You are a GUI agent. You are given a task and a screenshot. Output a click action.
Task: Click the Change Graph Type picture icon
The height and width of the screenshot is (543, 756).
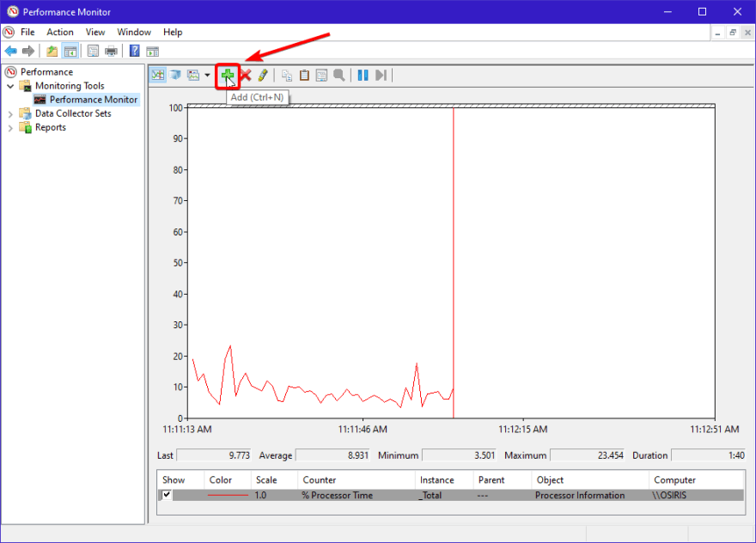pyautogui.click(x=193, y=76)
